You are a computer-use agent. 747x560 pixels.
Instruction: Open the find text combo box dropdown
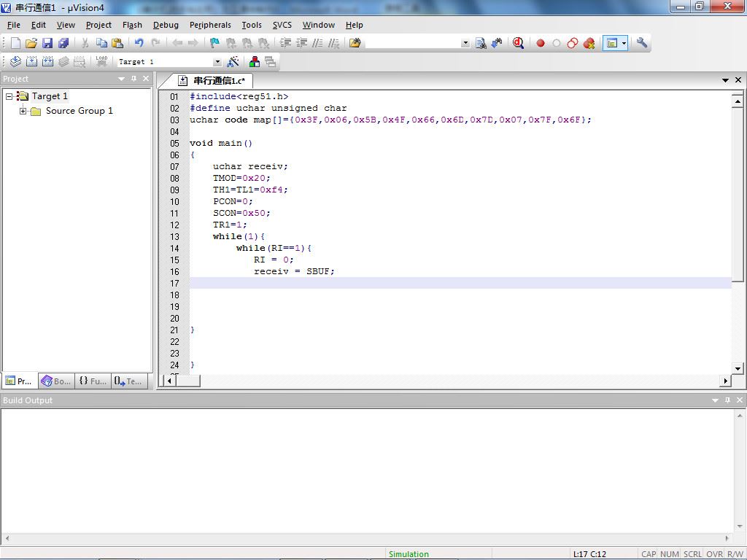click(465, 43)
